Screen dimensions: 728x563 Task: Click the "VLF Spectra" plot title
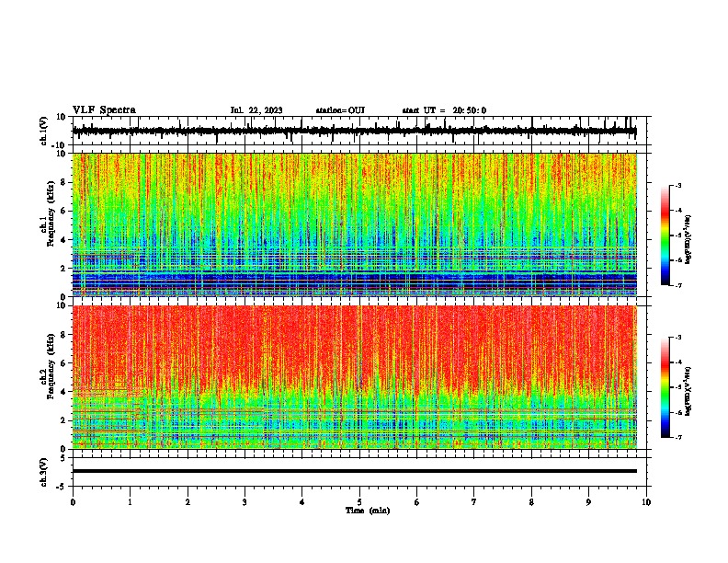[104, 110]
